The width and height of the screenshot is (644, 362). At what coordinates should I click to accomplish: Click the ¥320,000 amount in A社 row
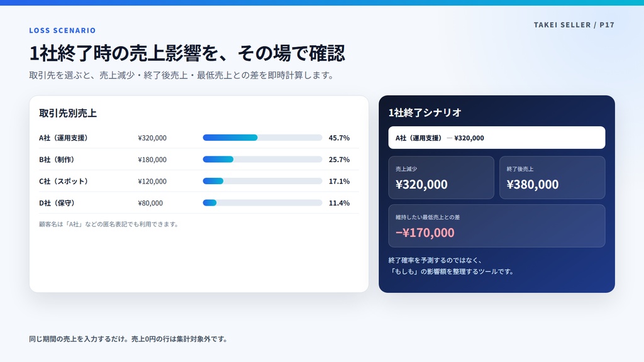pyautogui.click(x=152, y=138)
